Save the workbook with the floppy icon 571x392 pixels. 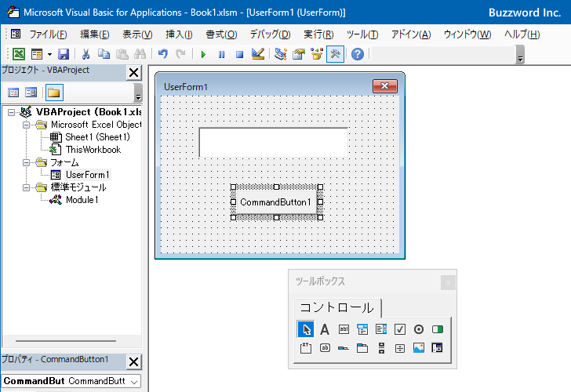point(64,54)
